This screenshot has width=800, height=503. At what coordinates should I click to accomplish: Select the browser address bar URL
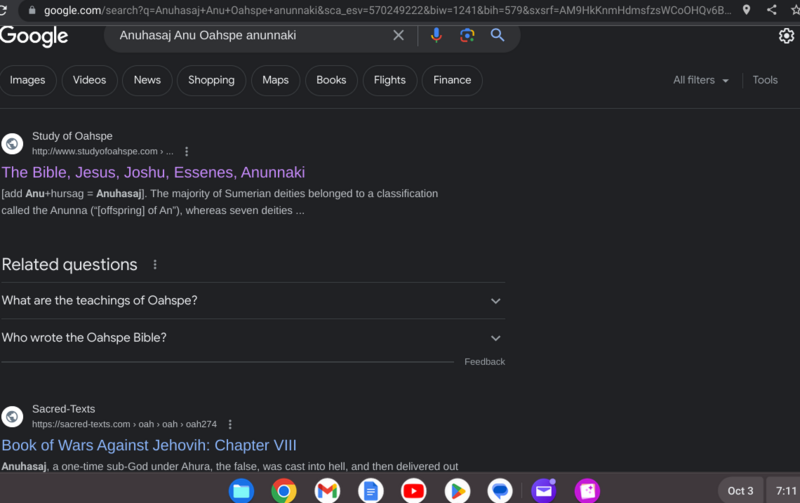point(387,10)
